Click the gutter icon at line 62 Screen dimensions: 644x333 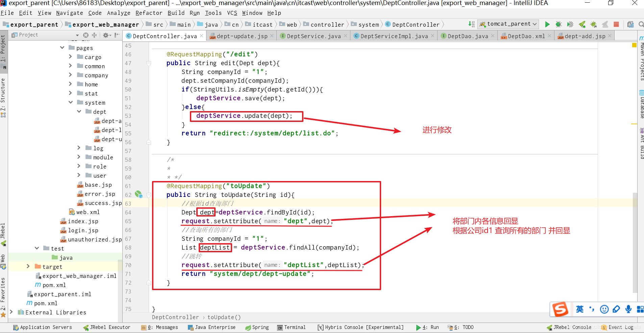(138, 194)
